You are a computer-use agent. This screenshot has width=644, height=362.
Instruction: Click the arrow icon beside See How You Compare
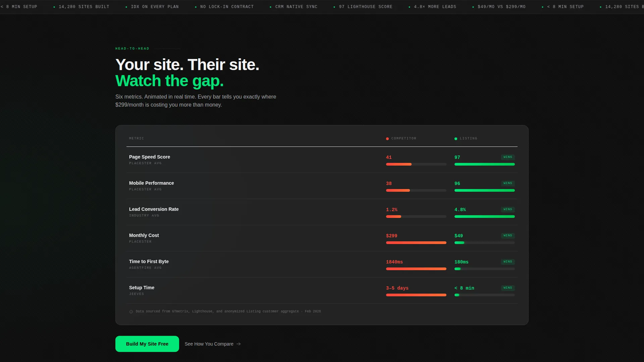[x=238, y=344]
